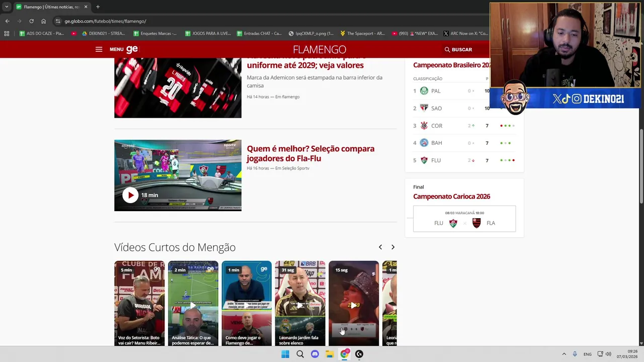Click the page vertical scrollbar
Viewport: 644px width, 362px height.
[x=641, y=166]
